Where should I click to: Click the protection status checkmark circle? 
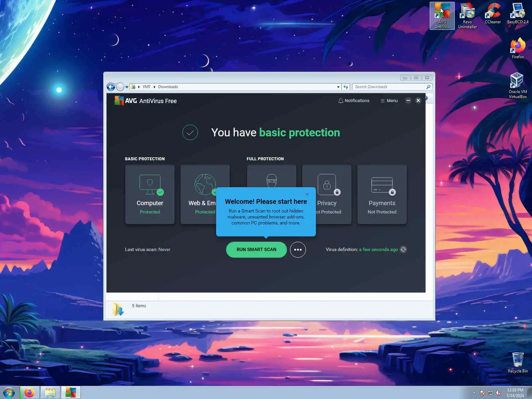(x=190, y=132)
